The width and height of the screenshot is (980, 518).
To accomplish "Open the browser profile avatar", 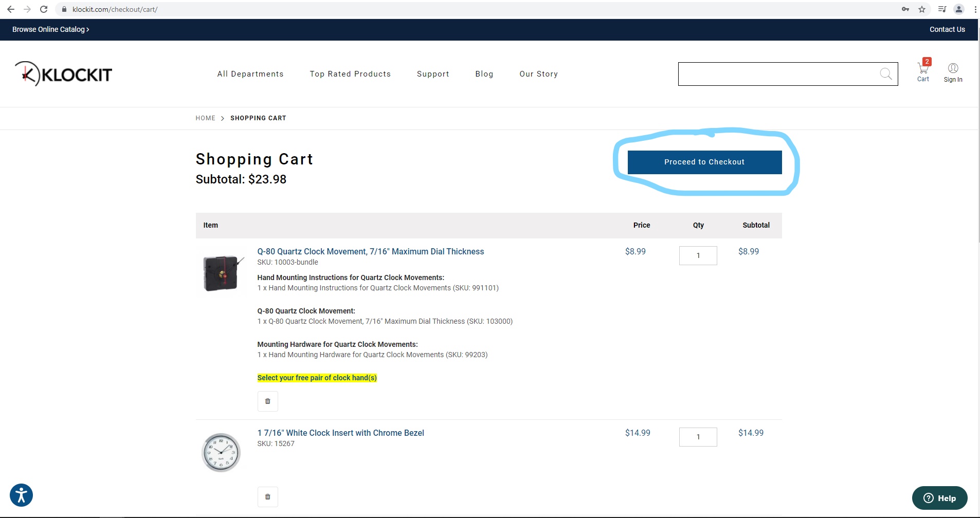I will (959, 9).
